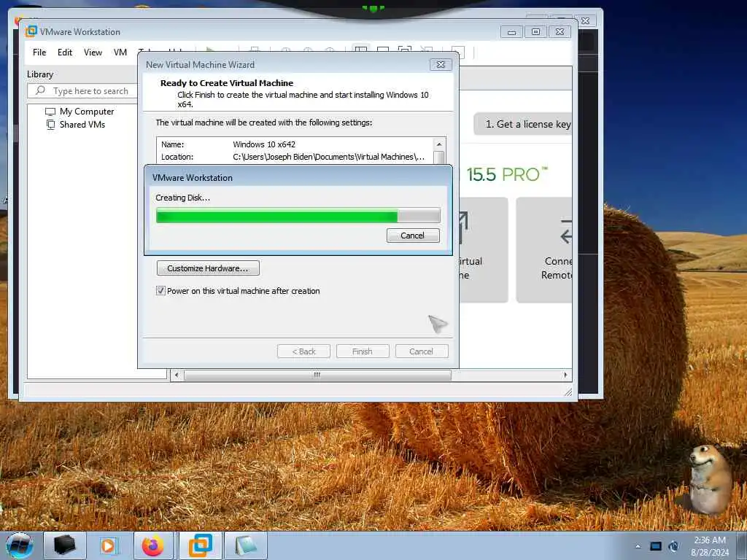Click the magnifier icon in Library search
The width and height of the screenshot is (747, 560).
(41, 90)
